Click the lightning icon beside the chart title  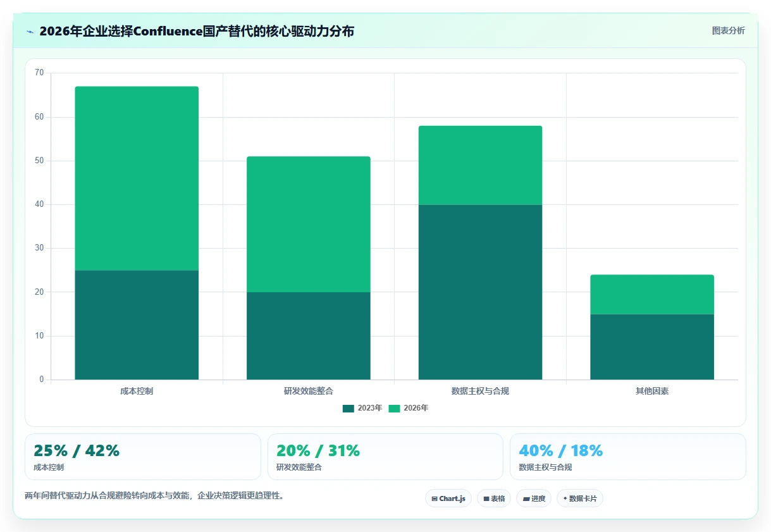coord(30,31)
